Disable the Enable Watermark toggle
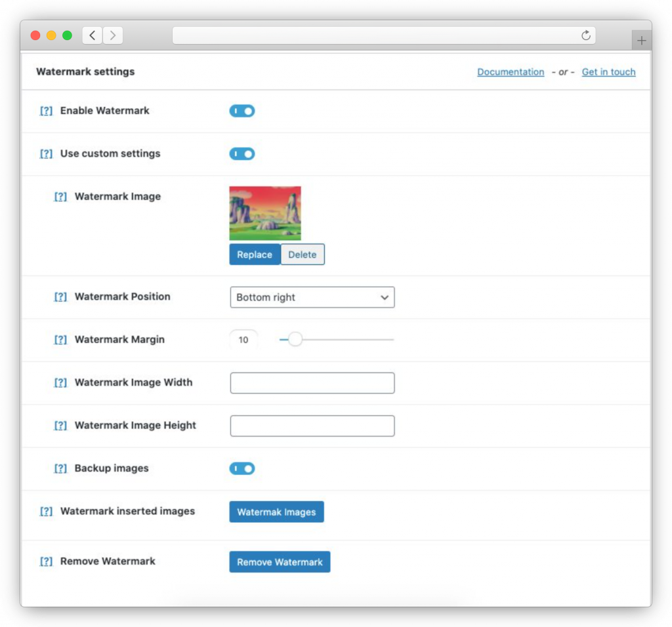 click(241, 111)
